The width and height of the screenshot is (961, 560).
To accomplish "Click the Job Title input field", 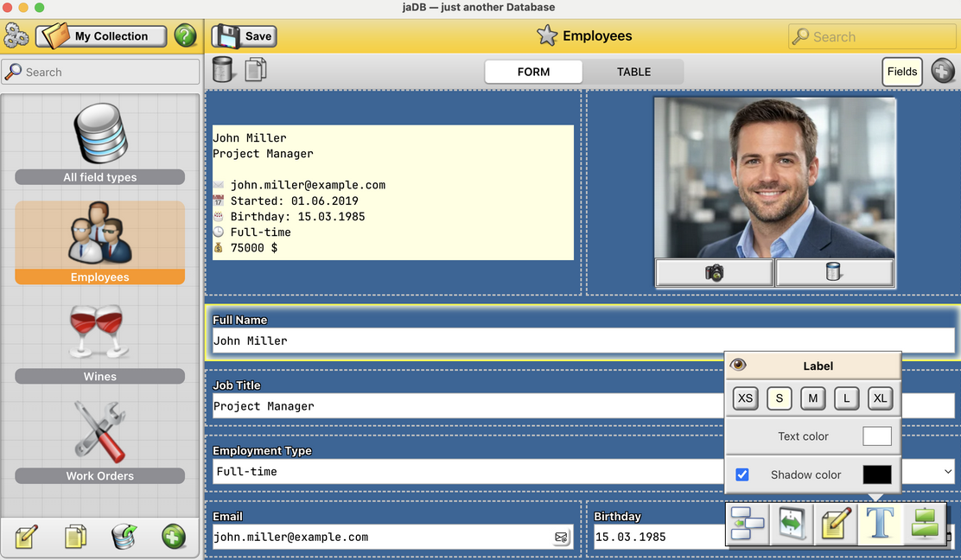I will (x=467, y=406).
